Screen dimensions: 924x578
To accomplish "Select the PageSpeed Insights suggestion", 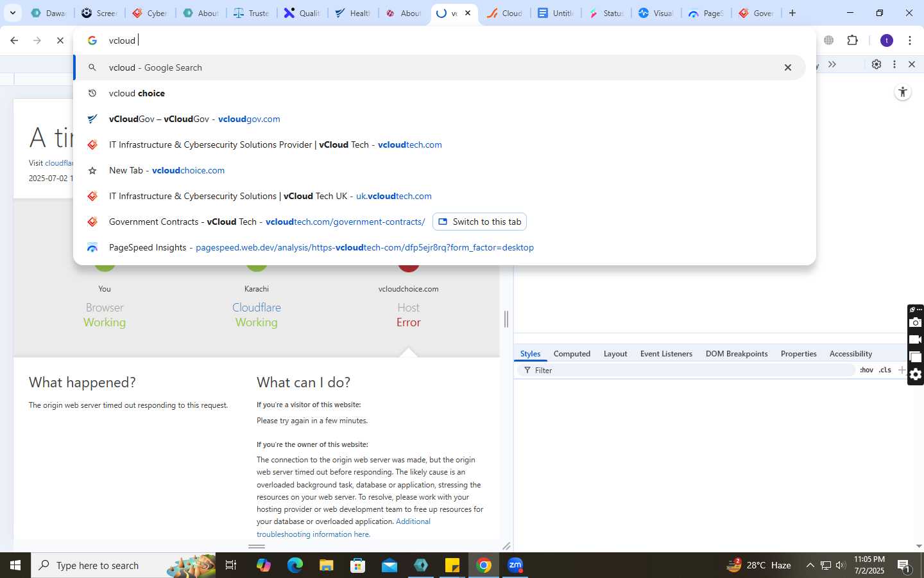I will (440, 247).
